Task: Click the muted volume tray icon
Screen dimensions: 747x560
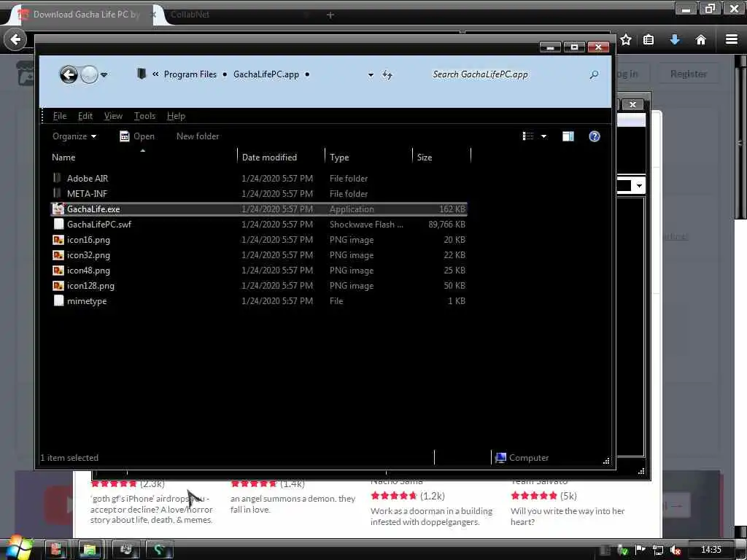Action: click(x=675, y=551)
